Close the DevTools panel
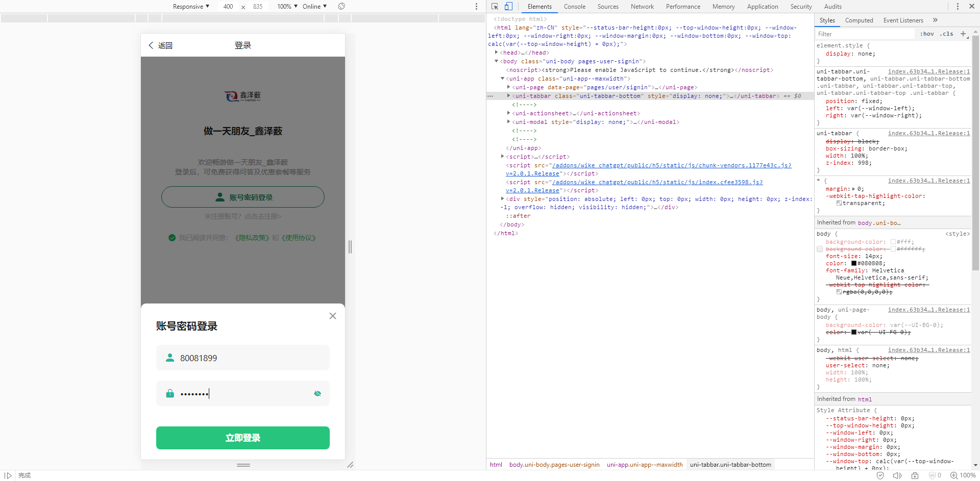 972,6
